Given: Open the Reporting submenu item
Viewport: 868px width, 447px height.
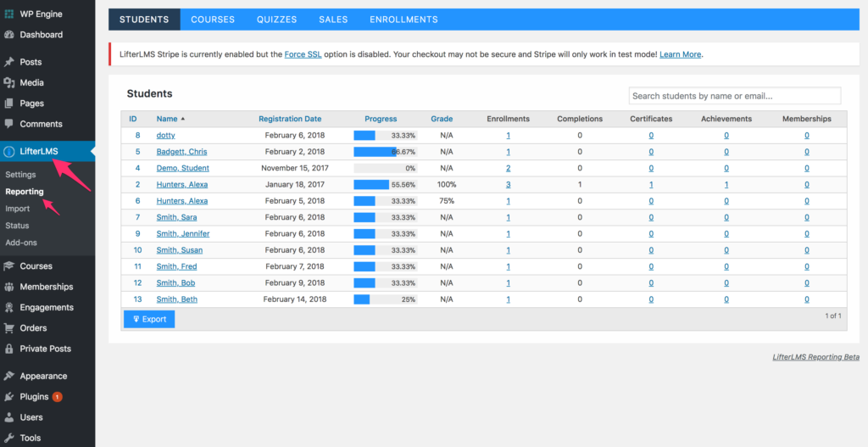Looking at the screenshot, I should pyautogui.click(x=25, y=192).
